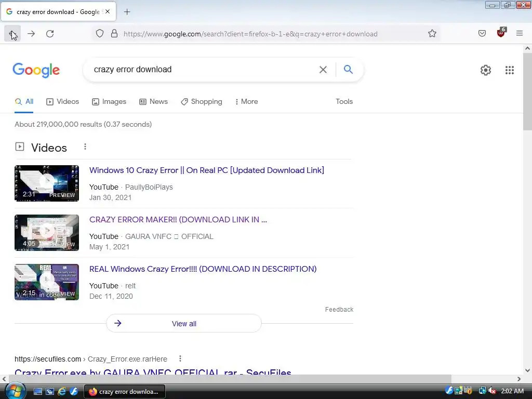
Task: Click the taskbar clock showing 2:02 AM
Action: point(512,391)
